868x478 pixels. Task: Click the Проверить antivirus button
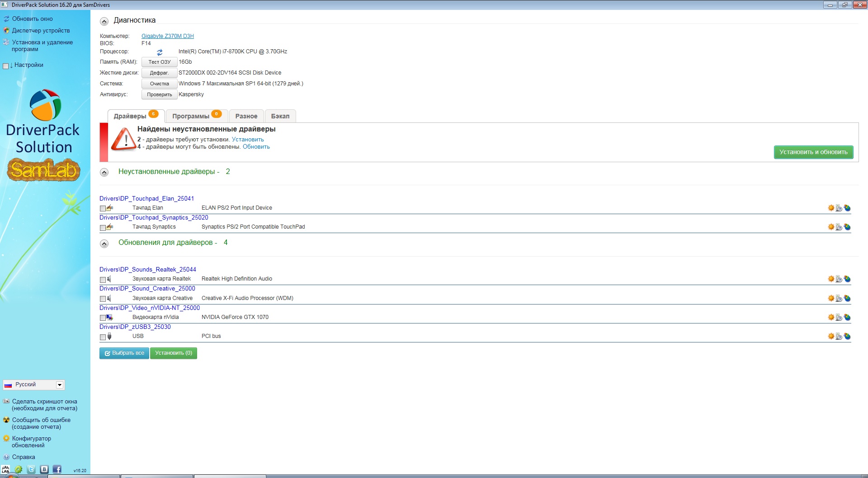click(160, 94)
